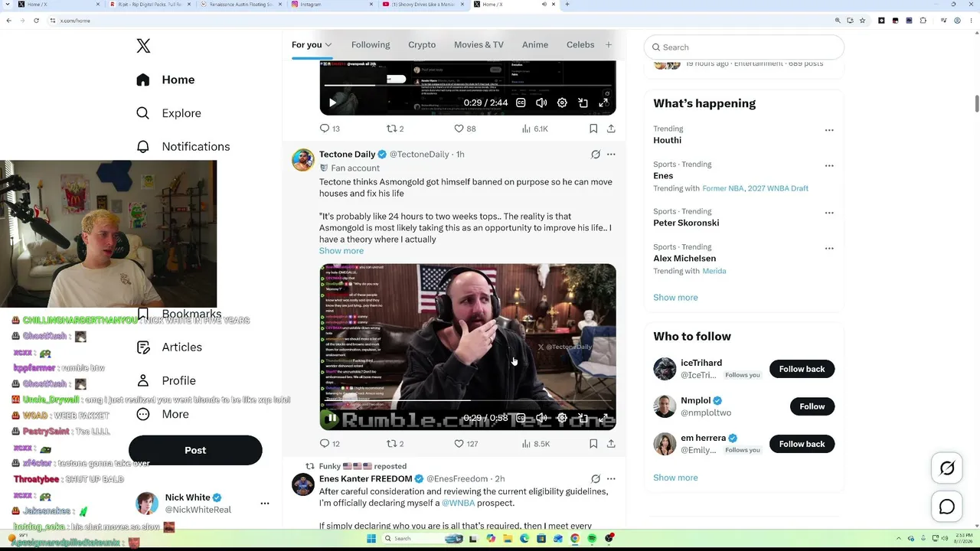Click the Grok icon on Tectone Daily post

[596, 155]
